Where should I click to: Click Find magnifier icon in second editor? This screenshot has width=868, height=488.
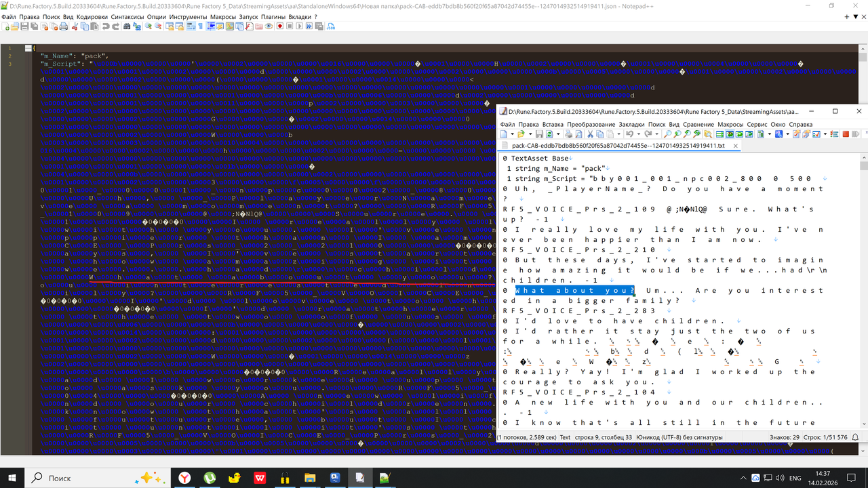[667, 134]
